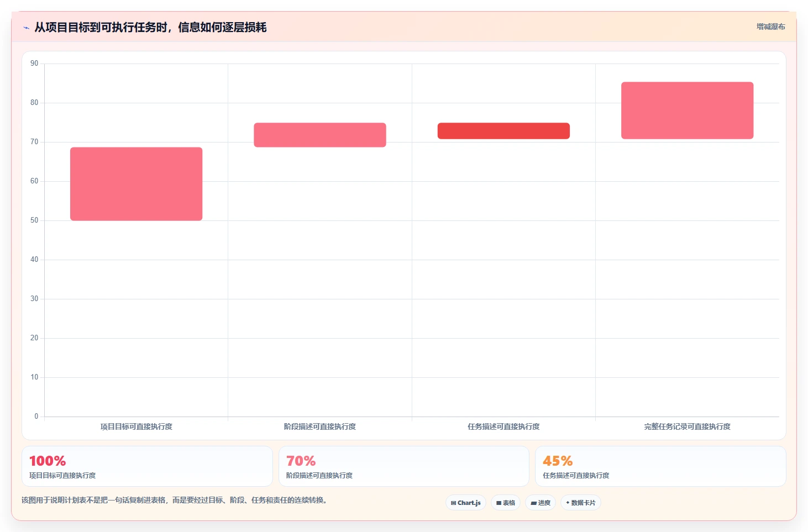
Task: Click the y-axis tick label 50
Action: click(34, 220)
